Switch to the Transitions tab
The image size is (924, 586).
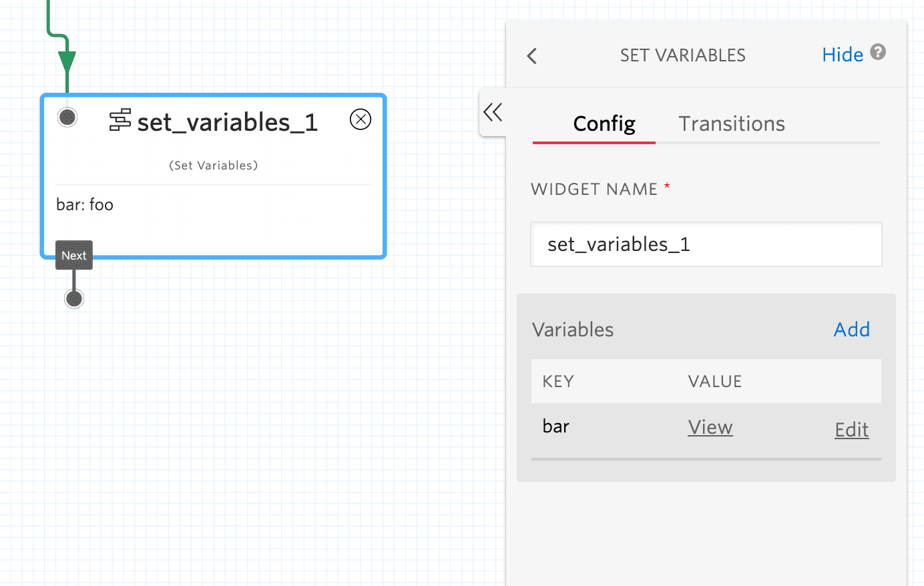pyautogui.click(x=731, y=123)
